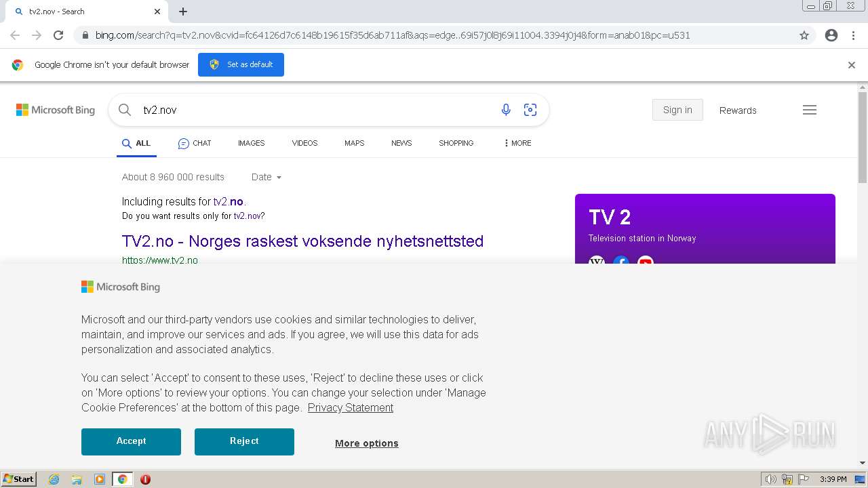Open the TV2.no Norges raskest voksende result

[302, 241]
